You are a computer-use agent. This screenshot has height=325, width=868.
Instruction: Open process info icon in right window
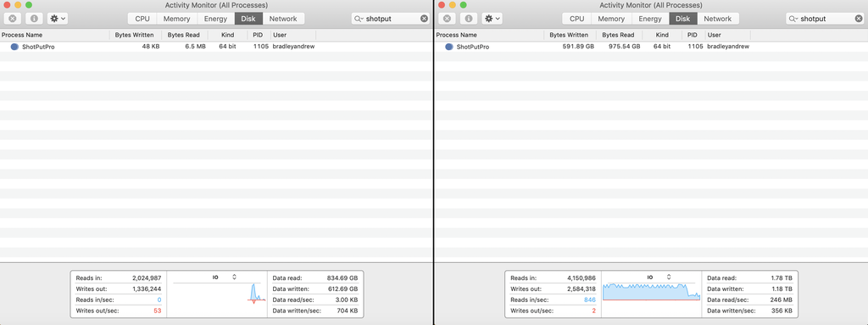tap(468, 19)
